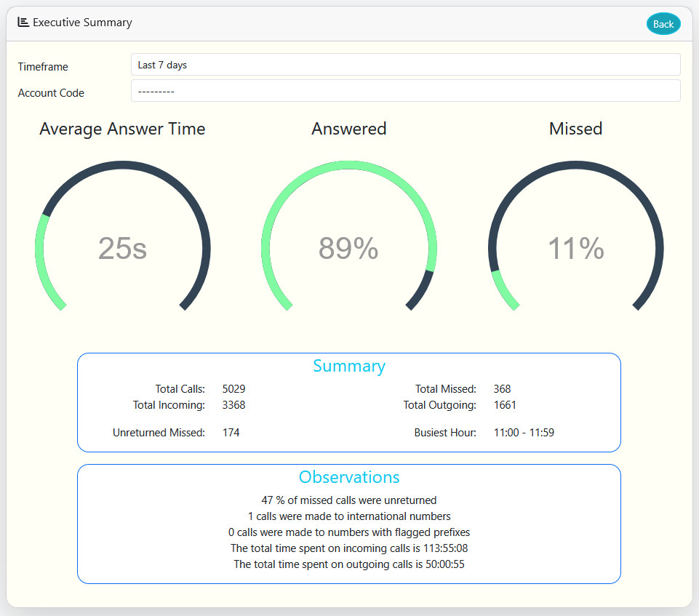The width and height of the screenshot is (699, 616).
Task: Expand the Account Code dropdown
Action: [405, 92]
